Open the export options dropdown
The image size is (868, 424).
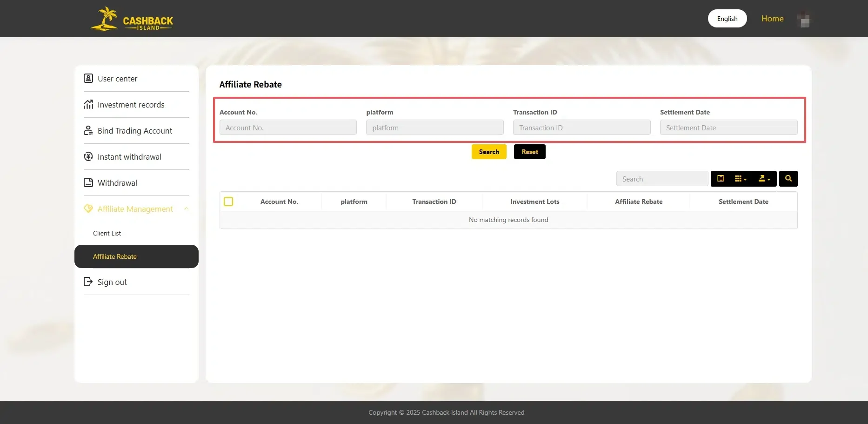[x=764, y=178]
